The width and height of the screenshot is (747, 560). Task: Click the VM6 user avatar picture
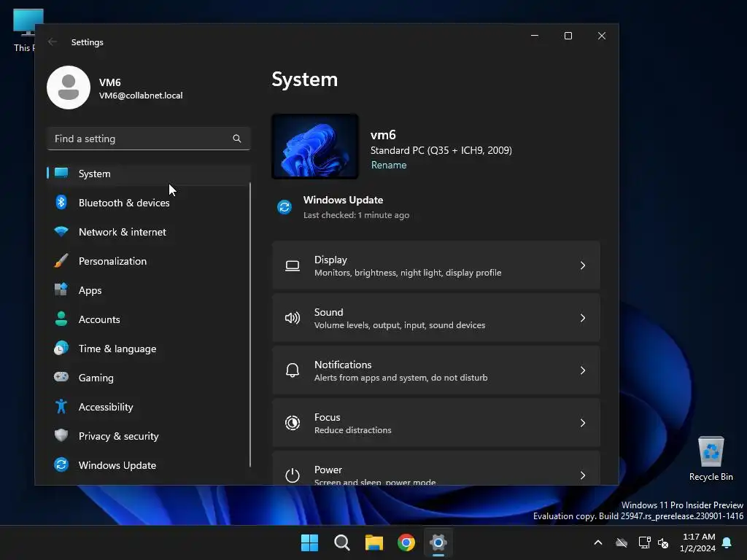(x=69, y=87)
